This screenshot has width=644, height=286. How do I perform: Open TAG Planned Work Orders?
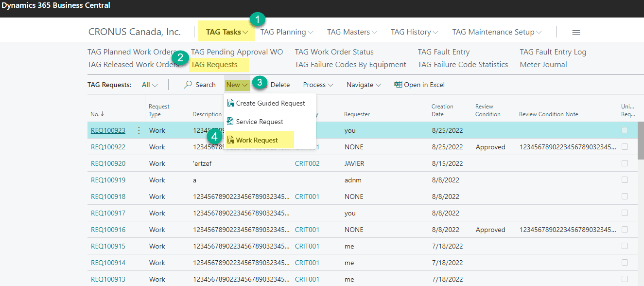(x=132, y=52)
